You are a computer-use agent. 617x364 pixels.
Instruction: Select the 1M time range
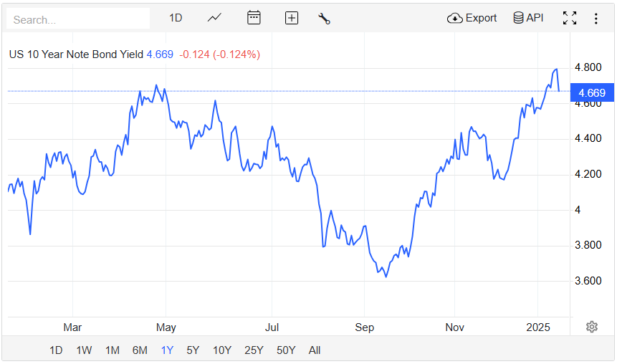pyautogui.click(x=112, y=350)
